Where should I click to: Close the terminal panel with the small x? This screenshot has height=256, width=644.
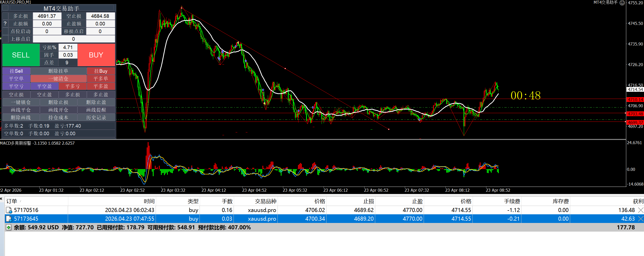pos(1,199)
